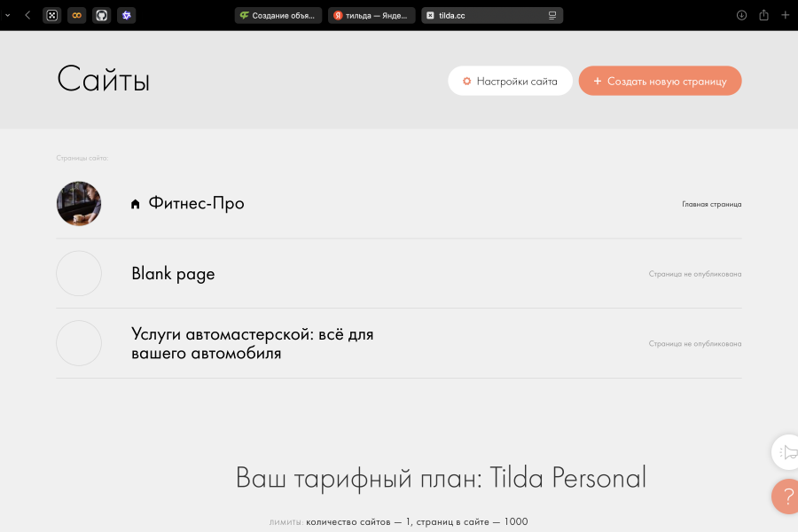Viewport: 798px width, 532px height.
Task: Switch to the 'Создание объя...' tab
Action: click(x=278, y=15)
